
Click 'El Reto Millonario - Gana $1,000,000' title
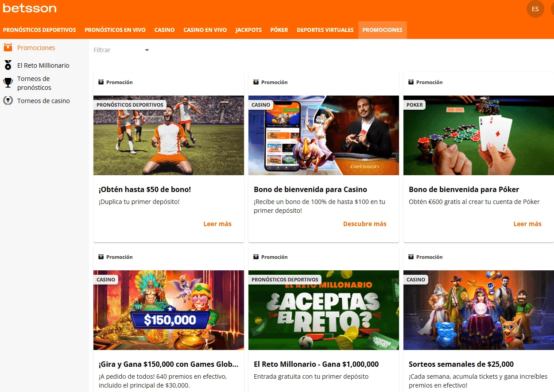(x=316, y=364)
